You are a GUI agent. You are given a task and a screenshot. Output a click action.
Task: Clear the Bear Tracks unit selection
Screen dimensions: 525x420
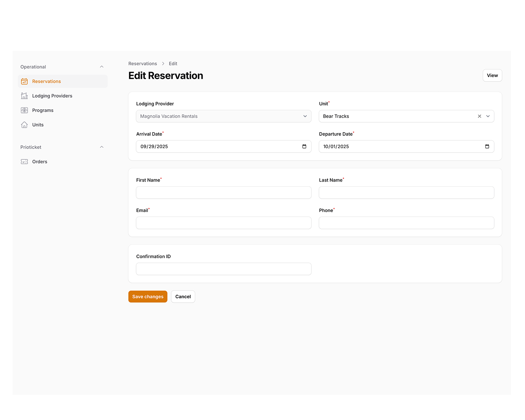(479, 116)
